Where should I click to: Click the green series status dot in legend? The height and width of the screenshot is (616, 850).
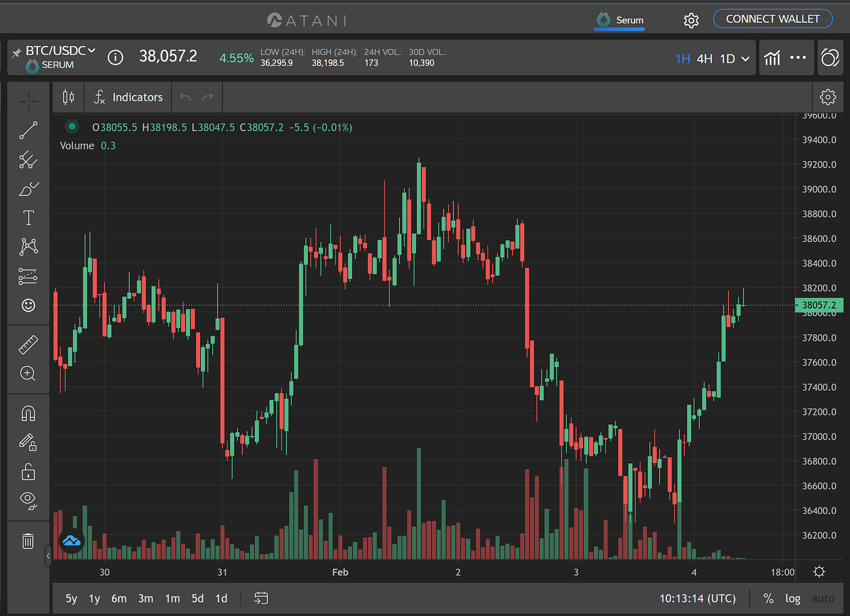(72, 126)
